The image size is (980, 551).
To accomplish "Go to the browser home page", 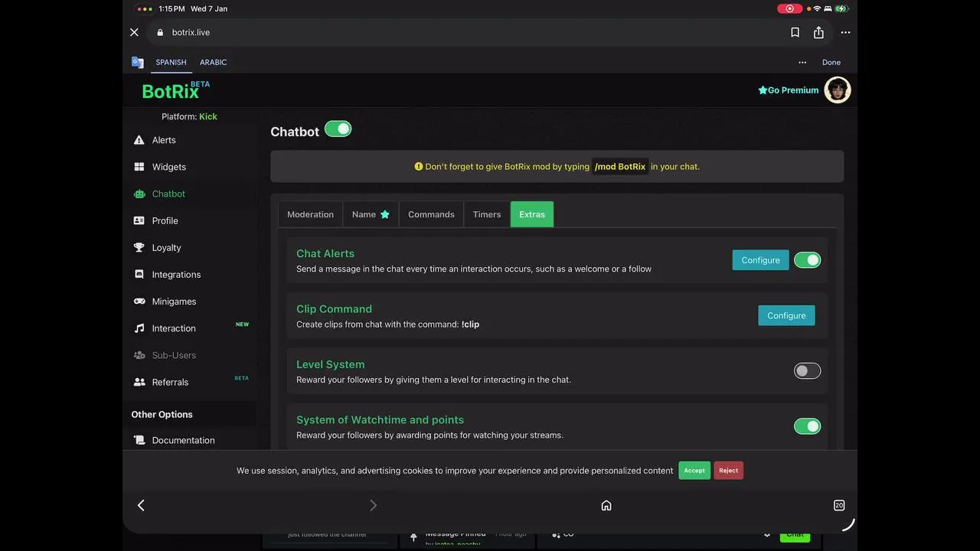I will (x=606, y=505).
